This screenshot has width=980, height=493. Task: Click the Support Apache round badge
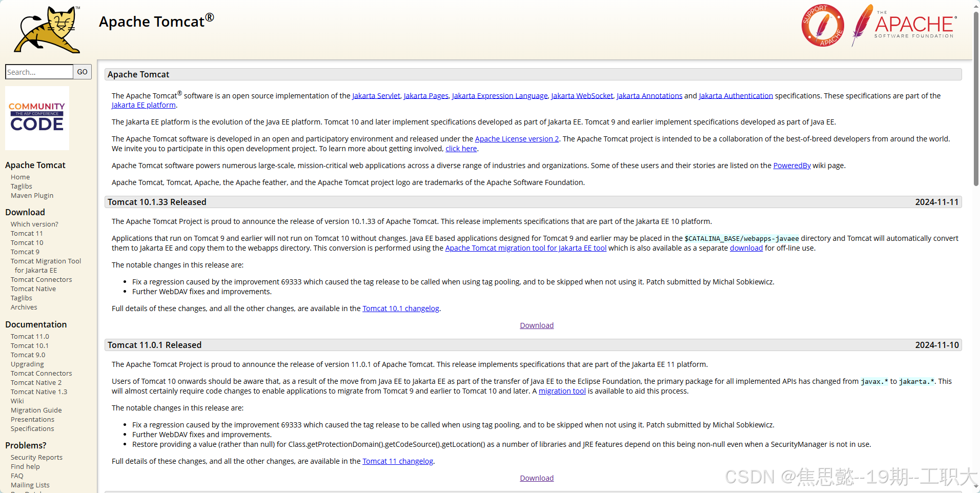pos(823,26)
